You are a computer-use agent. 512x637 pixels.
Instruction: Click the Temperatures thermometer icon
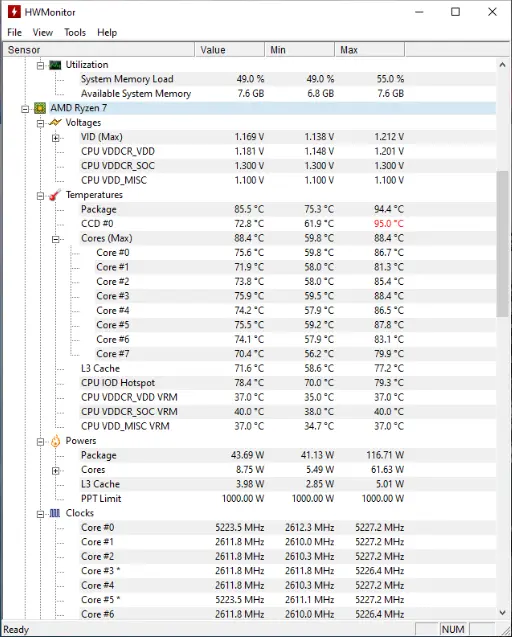coord(55,195)
